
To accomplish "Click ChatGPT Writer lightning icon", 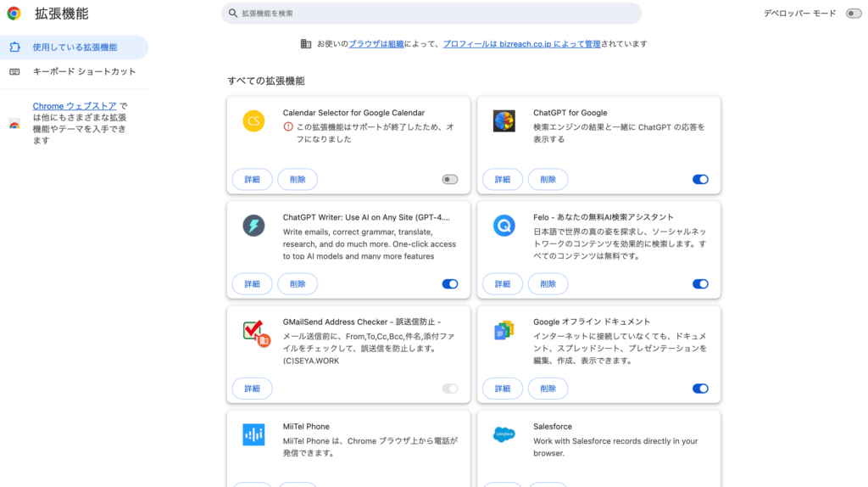I will tap(253, 226).
